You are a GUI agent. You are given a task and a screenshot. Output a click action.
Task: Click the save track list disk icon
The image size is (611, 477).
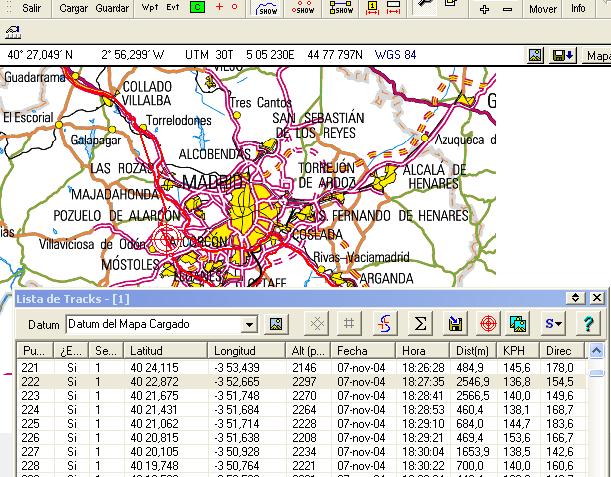pos(455,323)
